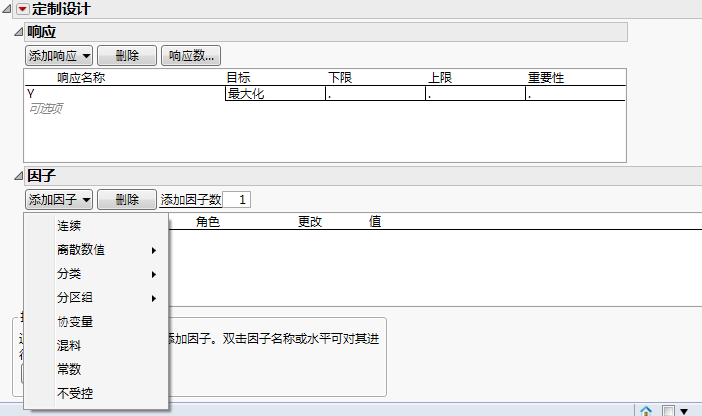Click the 上限 cell for response Y
The width and height of the screenshot is (702, 416).
475,94
